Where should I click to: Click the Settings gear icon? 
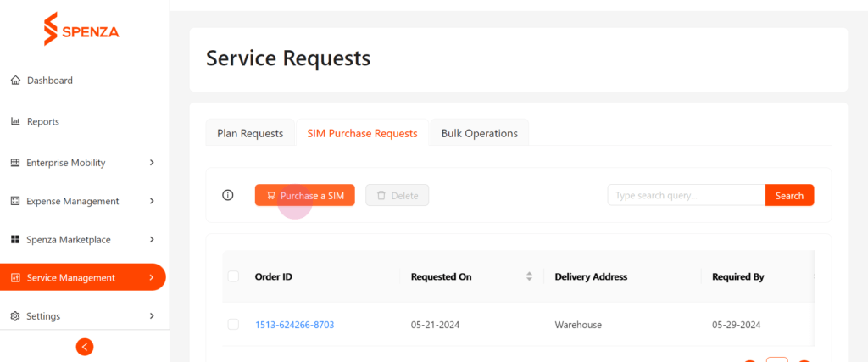pyautogui.click(x=15, y=316)
